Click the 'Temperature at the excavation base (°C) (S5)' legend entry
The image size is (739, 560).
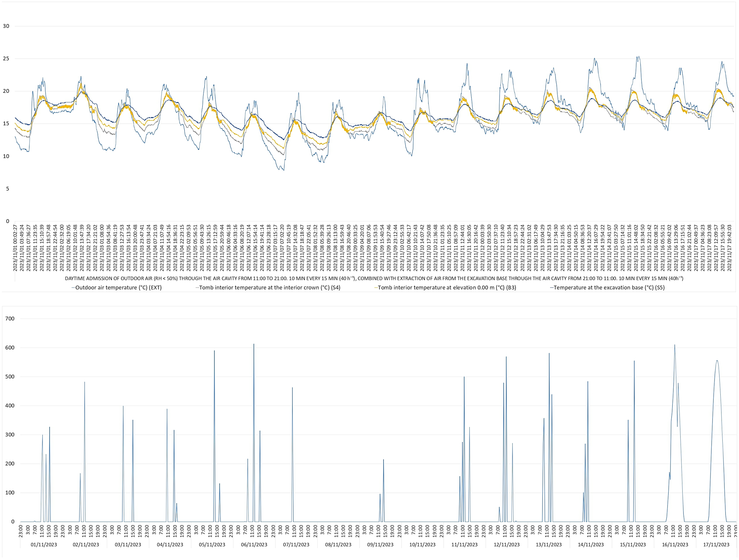coord(607,288)
